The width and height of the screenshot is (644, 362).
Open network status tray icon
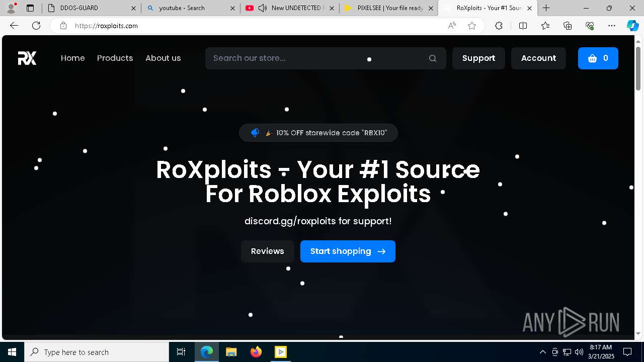click(567, 352)
